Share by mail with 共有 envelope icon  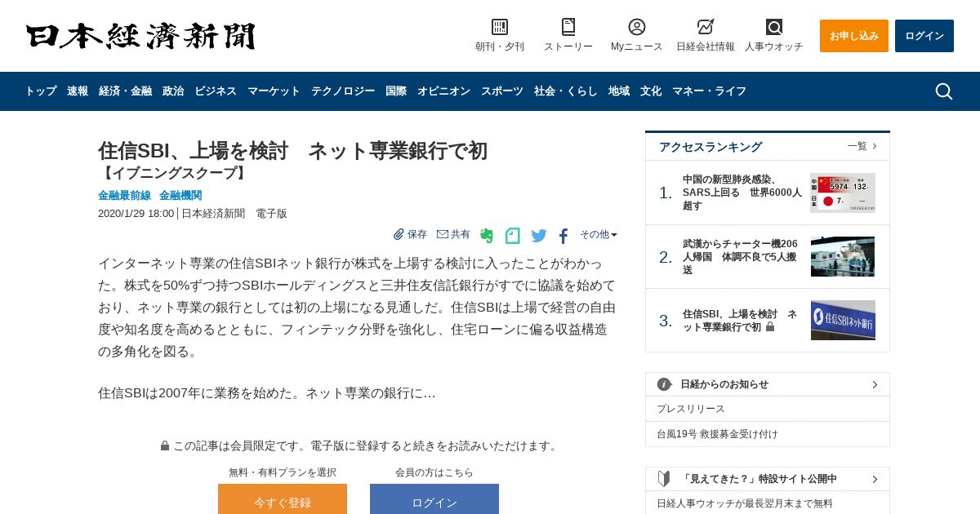pos(453,234)
